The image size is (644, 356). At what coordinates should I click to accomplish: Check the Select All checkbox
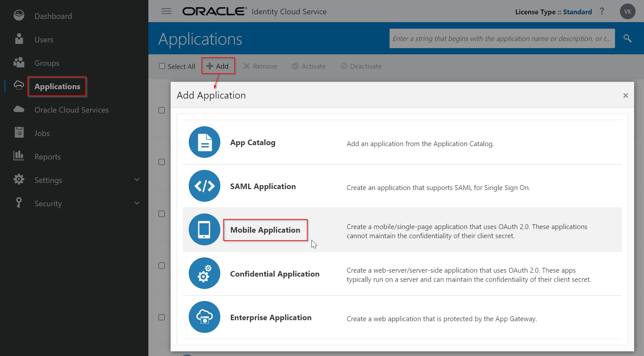coord(162,66)
